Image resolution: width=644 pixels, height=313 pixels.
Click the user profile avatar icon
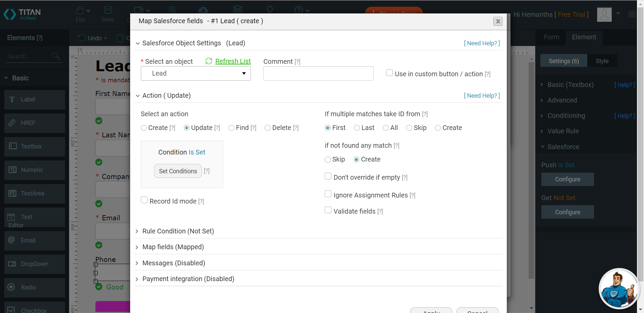[604, 14]
